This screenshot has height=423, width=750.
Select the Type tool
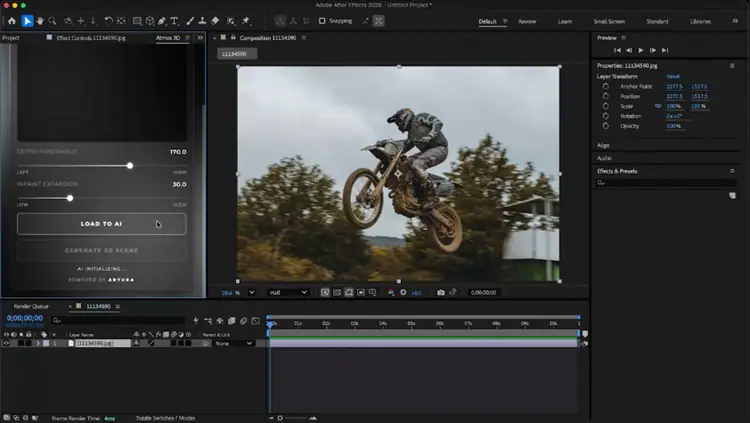tap(174, 21)
